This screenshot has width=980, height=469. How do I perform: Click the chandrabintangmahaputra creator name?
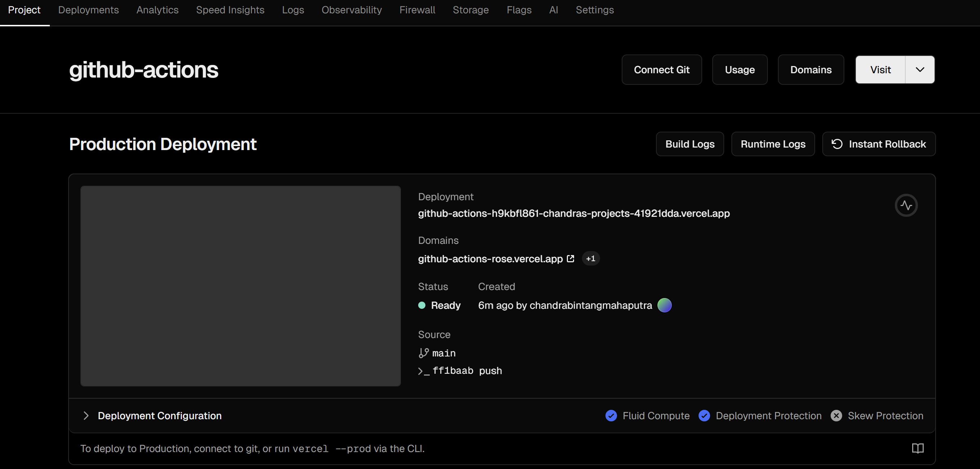[590, 306]
